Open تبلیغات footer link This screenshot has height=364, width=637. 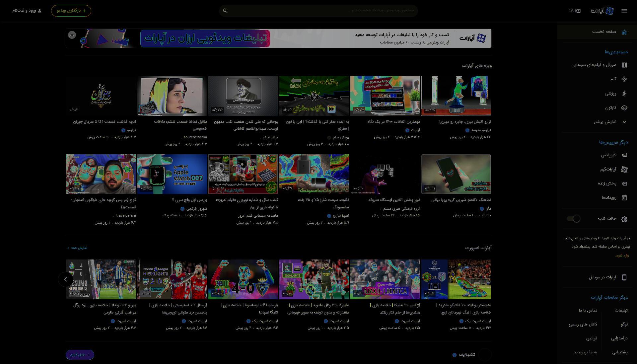(x=621, y=310)
